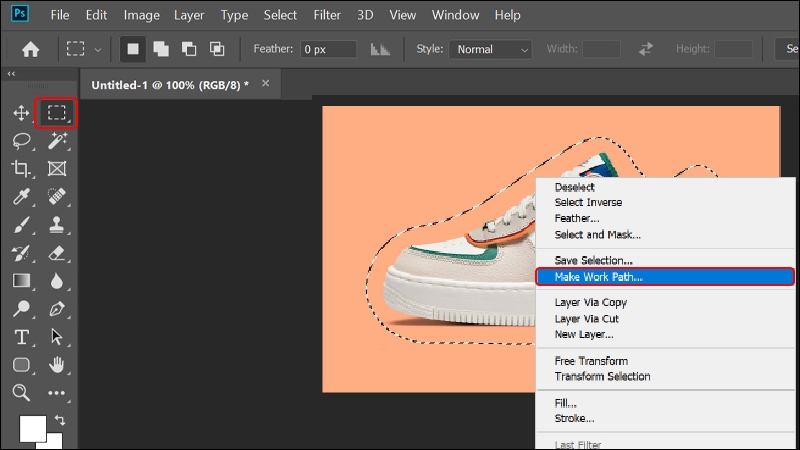Click the Home icon in options bar

point(31,49)
